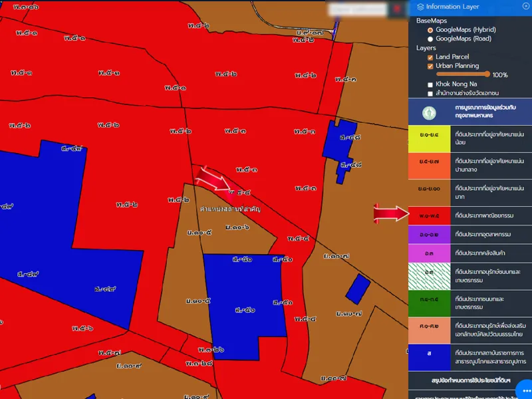Click the Urban Planning opacity slider handle
This screenshot has height=399, width=532.
487,74
